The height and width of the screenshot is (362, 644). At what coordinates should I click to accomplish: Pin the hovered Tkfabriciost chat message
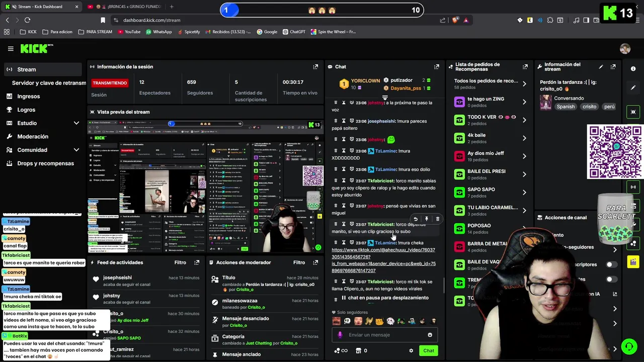427,219
